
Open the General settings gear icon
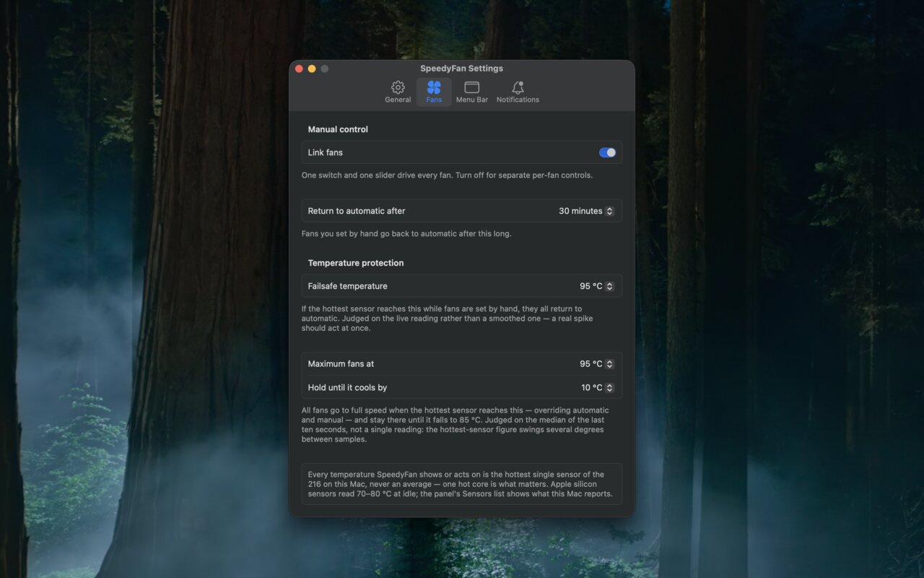398,87
